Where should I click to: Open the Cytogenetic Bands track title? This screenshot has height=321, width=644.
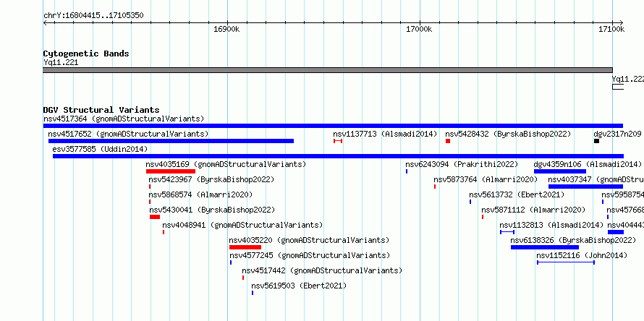[x=86, y=54]
